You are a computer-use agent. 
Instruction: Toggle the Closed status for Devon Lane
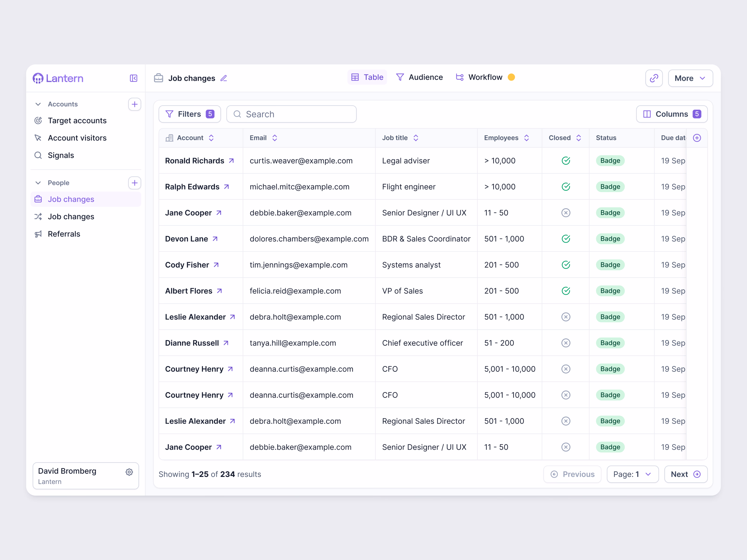click(566, 239)
